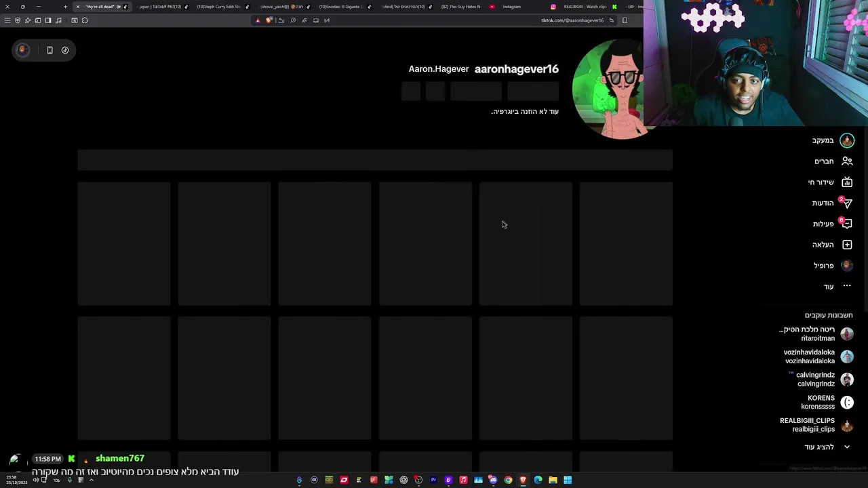Open the vozinhavidaloka followed account

(818, 357)
